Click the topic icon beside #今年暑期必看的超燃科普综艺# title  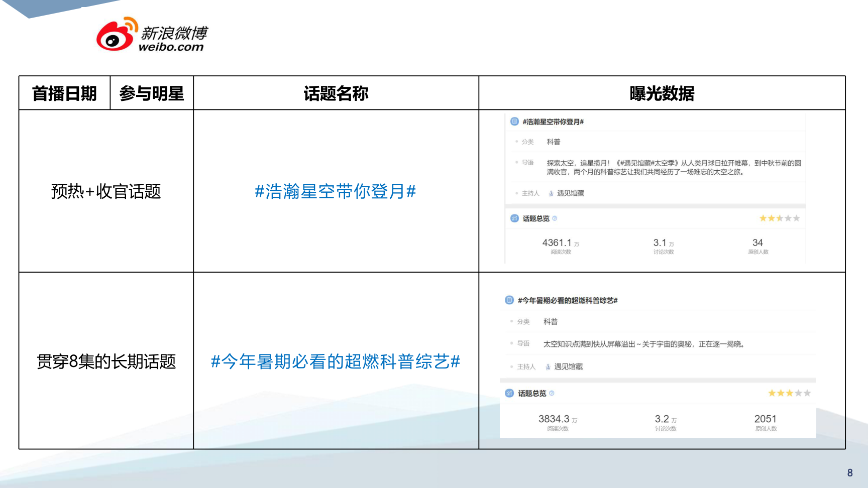pyautogui.click(x=509, y=300)
